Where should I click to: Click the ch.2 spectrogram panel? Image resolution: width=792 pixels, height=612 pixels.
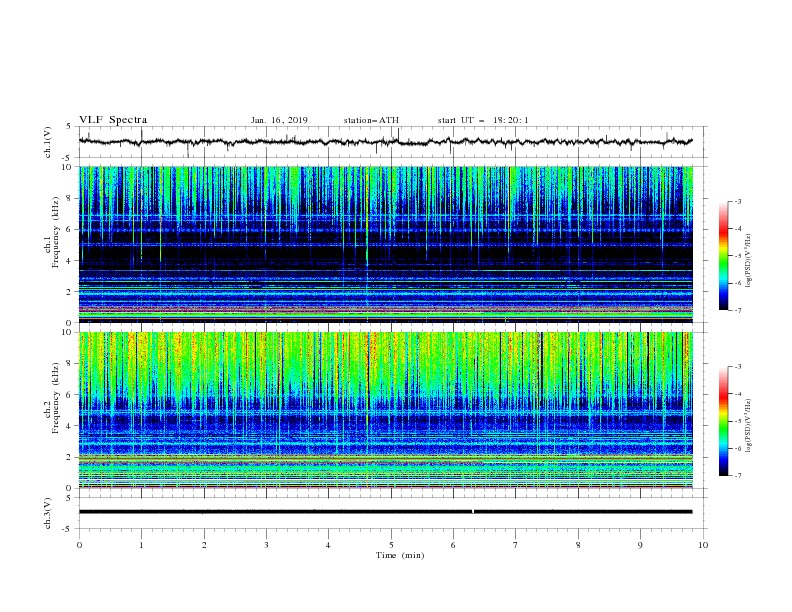click(386, 410)
